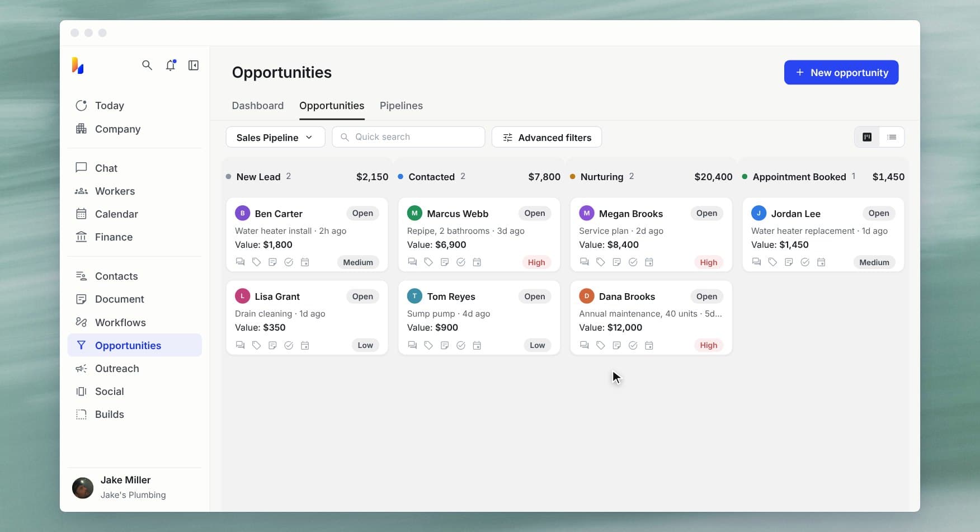Click the New opportunity button
The height and width of the screenshot is (532, 980).
[841, 72]
